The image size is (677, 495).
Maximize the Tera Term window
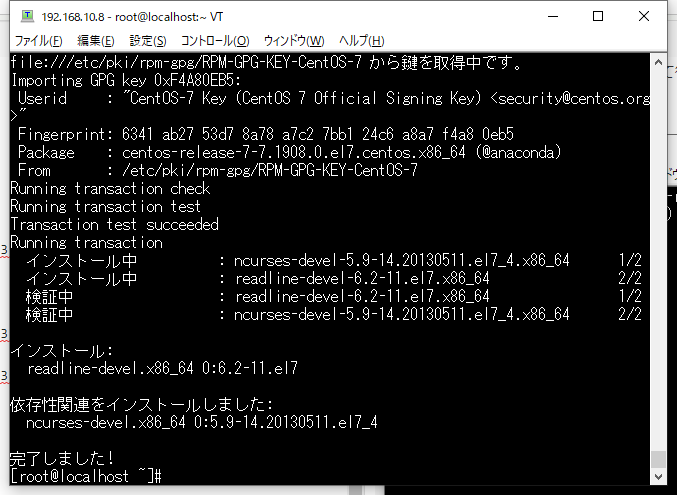(x=598, y=16)
